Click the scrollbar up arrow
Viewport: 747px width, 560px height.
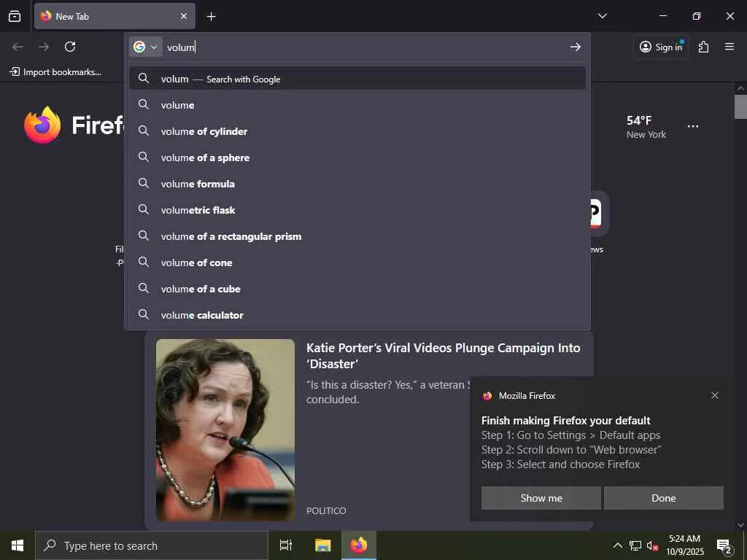[x=740, y=88]
